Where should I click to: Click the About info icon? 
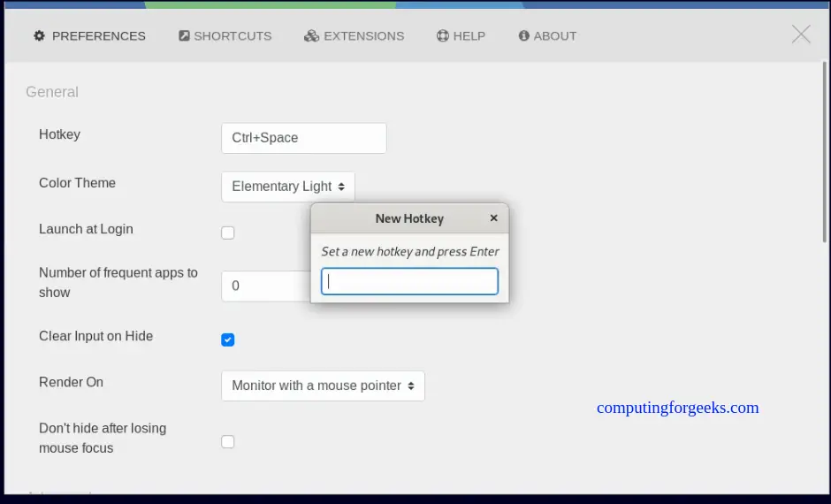pyautogui.click(x=523, y=35)
